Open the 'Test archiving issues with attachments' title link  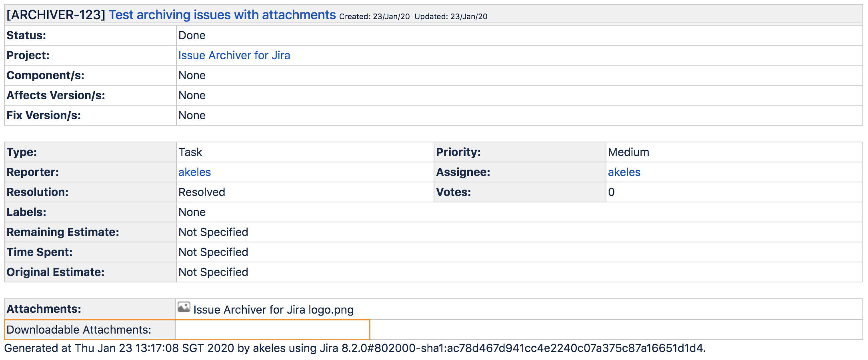point(222,15)
